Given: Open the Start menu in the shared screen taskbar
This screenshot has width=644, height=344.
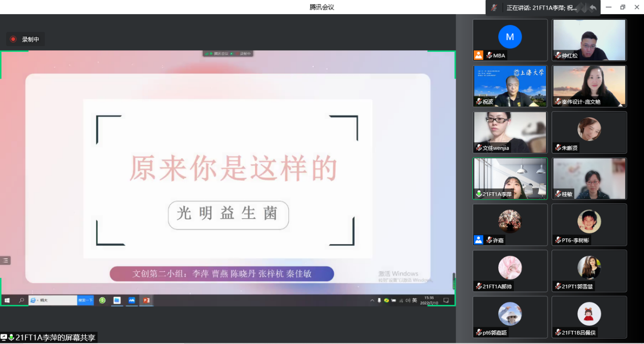Looking at the screenshot, I should coord(8,300).
